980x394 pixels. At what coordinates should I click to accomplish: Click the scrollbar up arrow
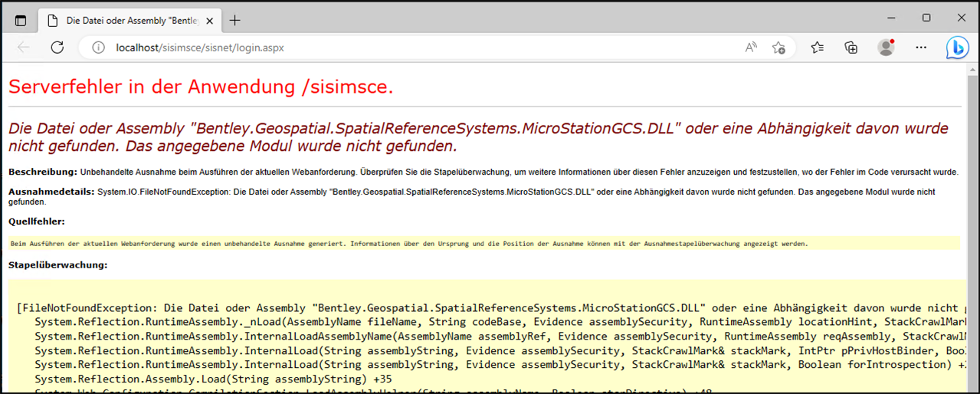point(973,69)
